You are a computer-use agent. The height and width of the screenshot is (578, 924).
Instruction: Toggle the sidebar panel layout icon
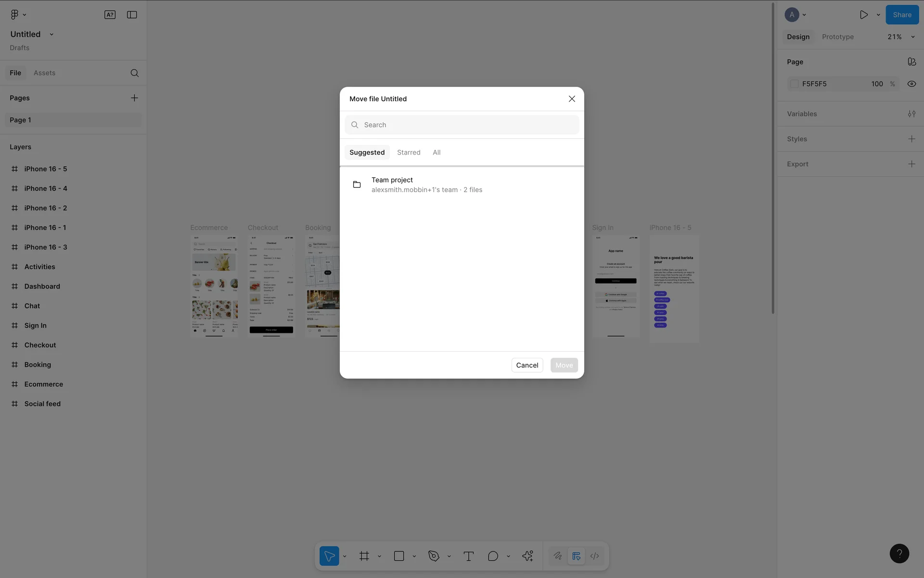tap(132, 14)
